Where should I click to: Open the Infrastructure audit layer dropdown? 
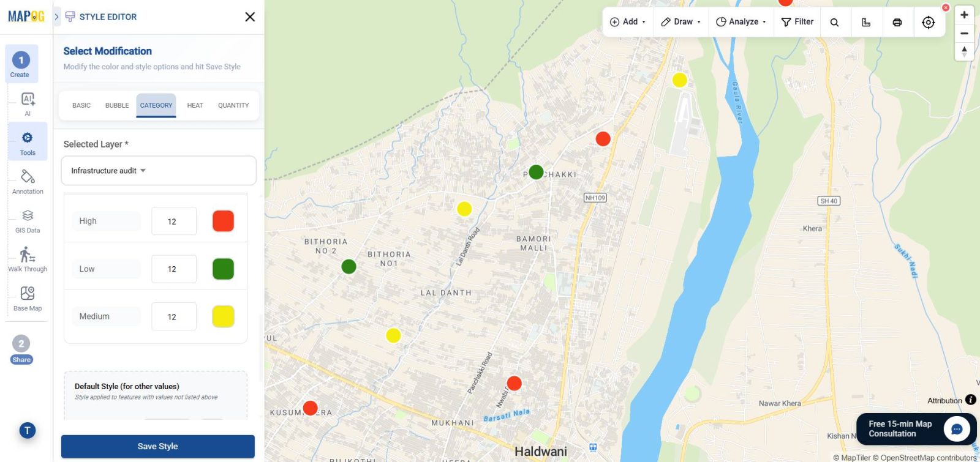[x=159, y=171]
